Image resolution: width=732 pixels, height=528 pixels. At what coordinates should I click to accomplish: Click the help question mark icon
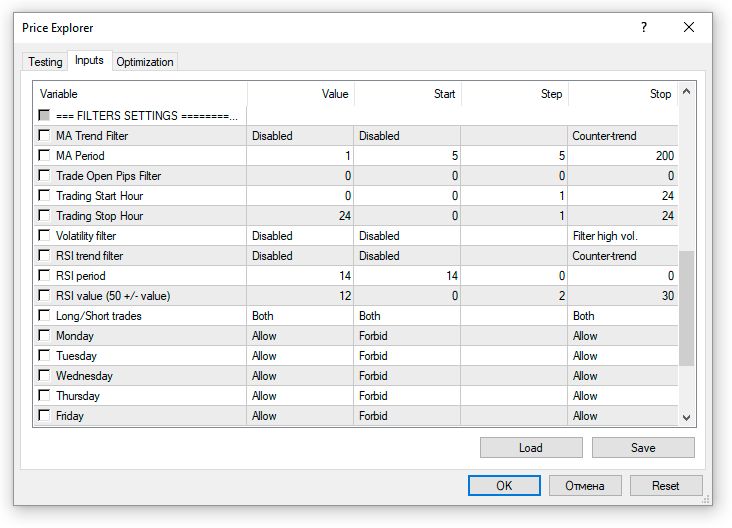pyautogui.click(x=644, y=28)
